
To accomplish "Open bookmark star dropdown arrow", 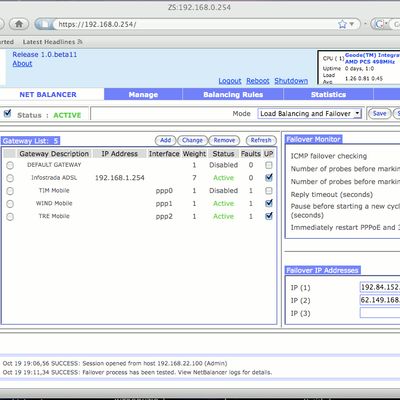I will tap(351, 24).
